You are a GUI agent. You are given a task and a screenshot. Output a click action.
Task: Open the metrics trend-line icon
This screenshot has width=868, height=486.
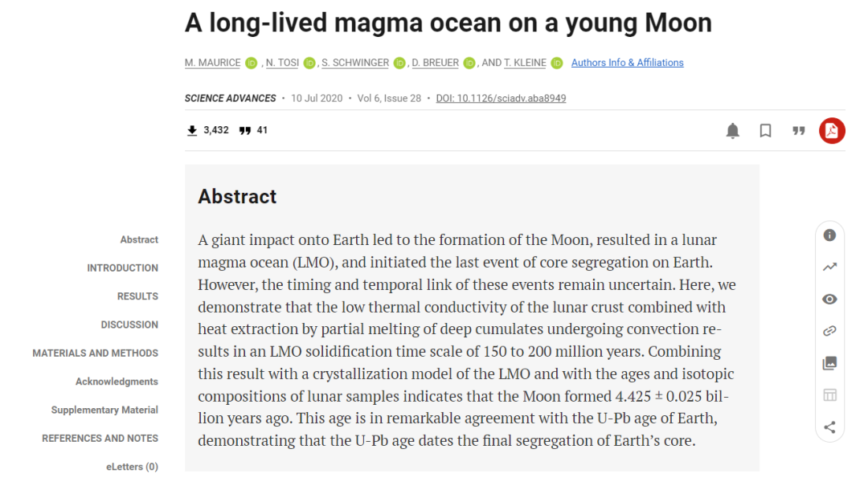click(x=829, y=268)
